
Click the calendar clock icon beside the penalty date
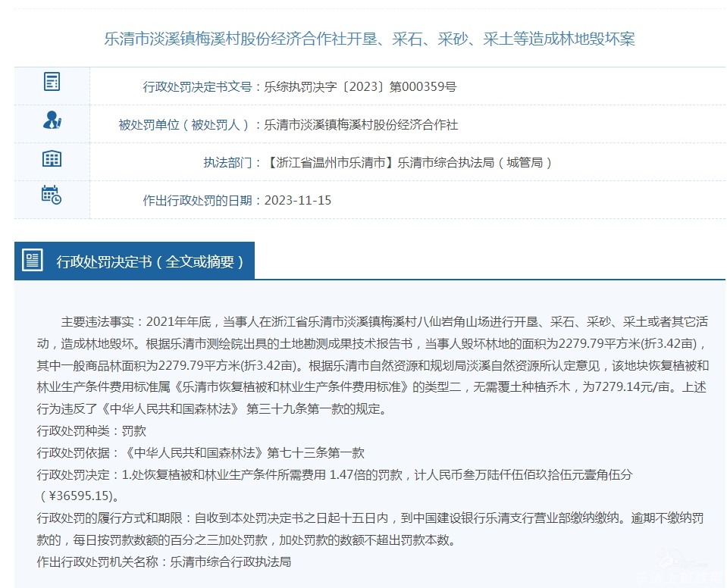pyautogui.click(x=52, y=195)
